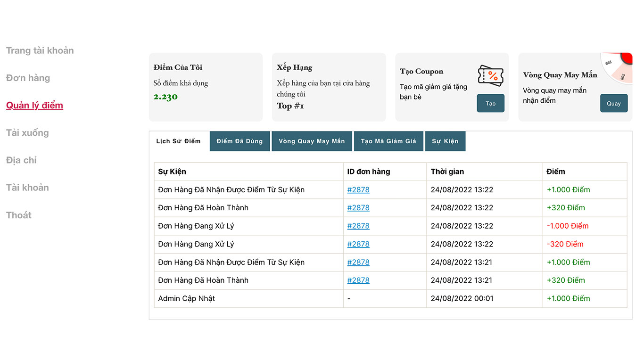Select Quản lý điểm sidebar link
The width and height of the screenshot is (644, 362).
pos(34,106)
